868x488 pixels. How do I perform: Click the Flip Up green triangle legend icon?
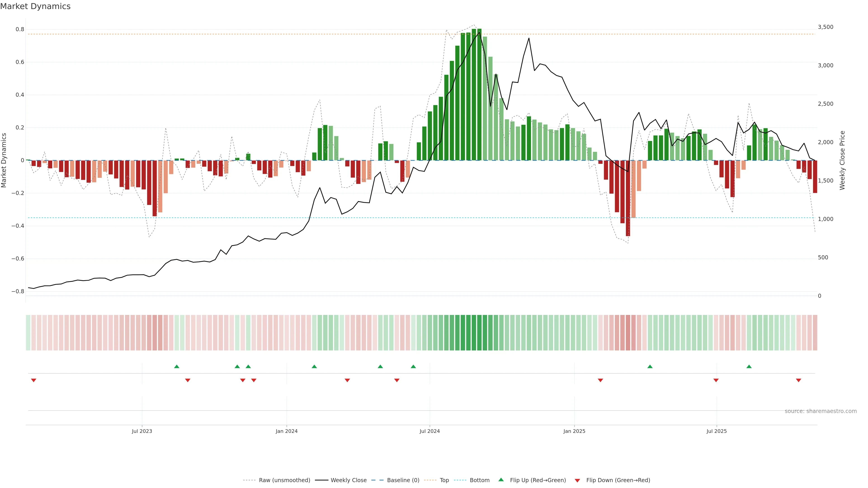(x=501, y=480)
